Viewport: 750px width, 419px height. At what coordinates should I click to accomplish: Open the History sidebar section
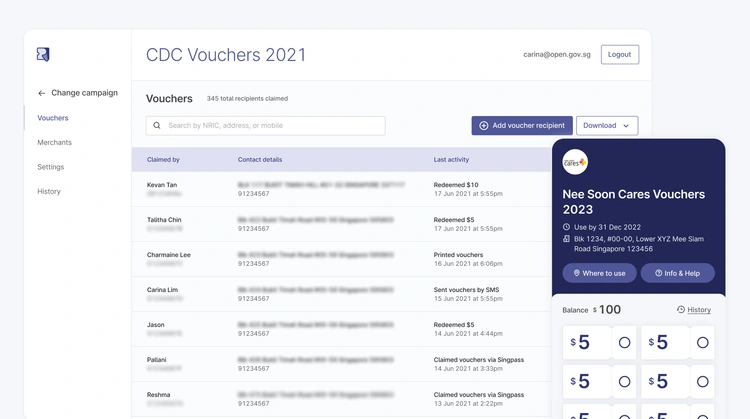(x=49, y=191)
